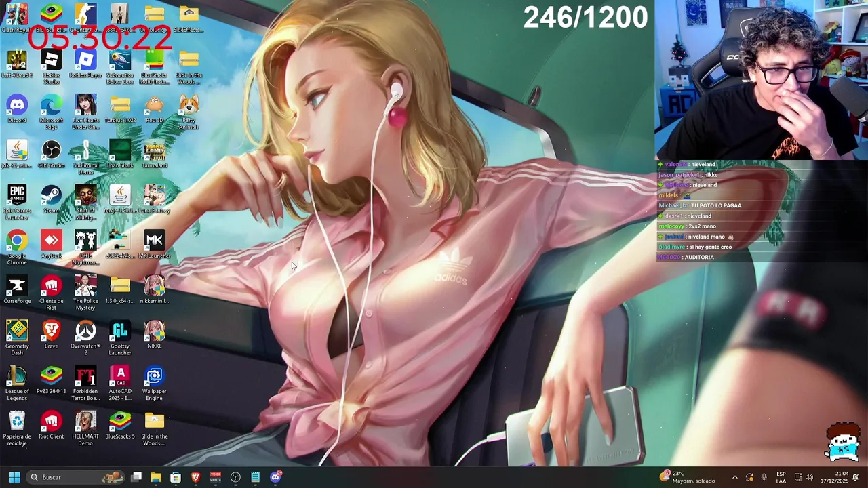Select The Police Mystery icon

pyautogui.click(x=85, y=293)
